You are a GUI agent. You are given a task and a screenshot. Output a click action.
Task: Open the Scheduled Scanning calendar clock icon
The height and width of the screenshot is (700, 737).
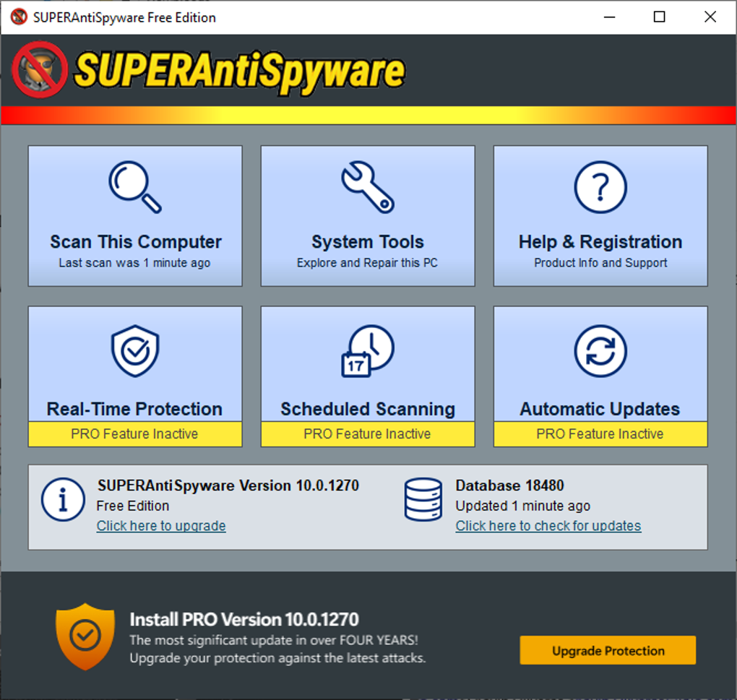(x=368, y=351)
